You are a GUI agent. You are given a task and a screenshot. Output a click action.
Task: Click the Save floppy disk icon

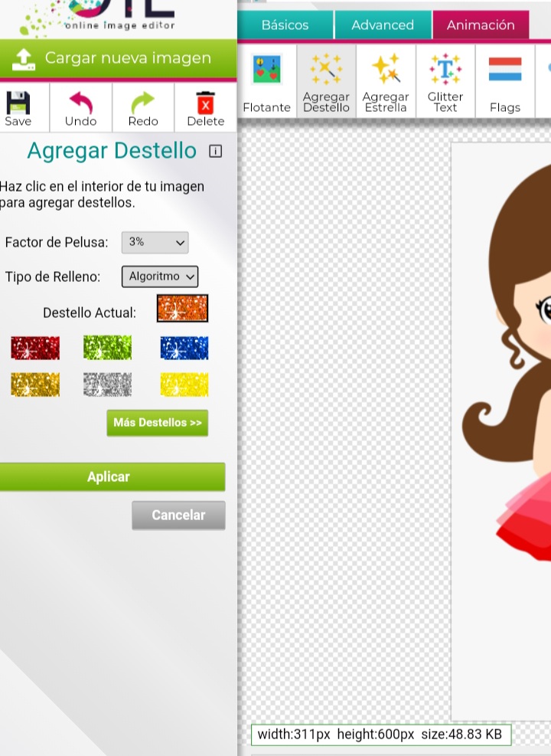point(18,103)
